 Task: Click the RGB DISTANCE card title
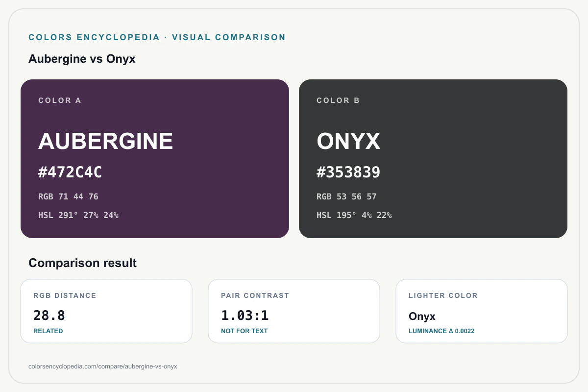coord(65,295)
